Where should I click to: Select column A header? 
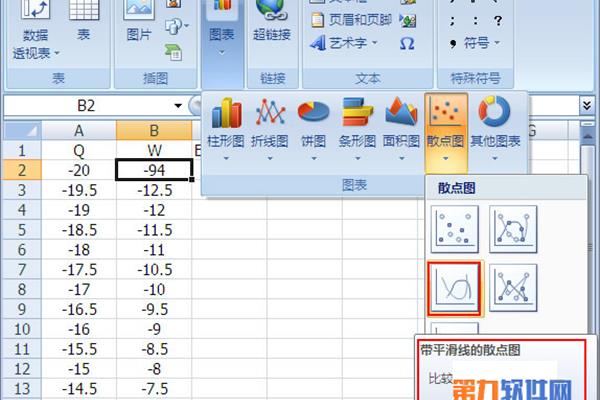[x=79, y=131]
